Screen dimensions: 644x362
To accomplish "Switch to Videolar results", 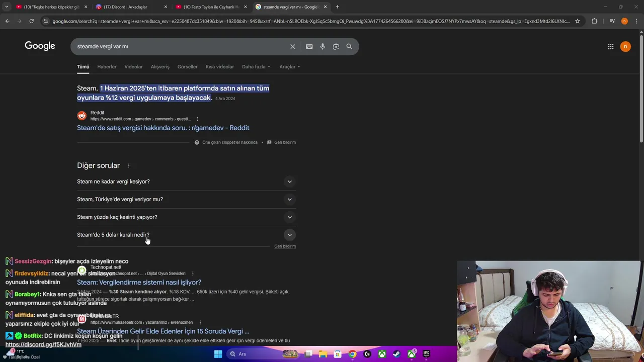I will click(134, 66).
